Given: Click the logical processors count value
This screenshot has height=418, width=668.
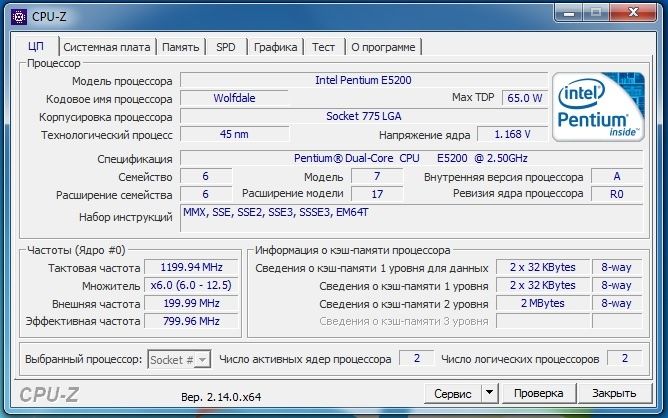Looking at the screenshot, I should (625, 358).
